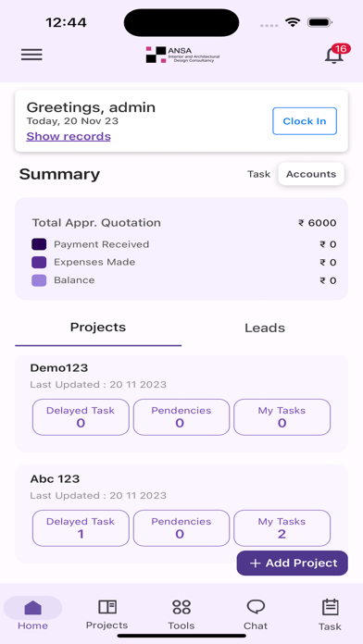Click the Today, 20 Nov 23 date
This screenshot has width=363, height=644.
pos(72,121)
